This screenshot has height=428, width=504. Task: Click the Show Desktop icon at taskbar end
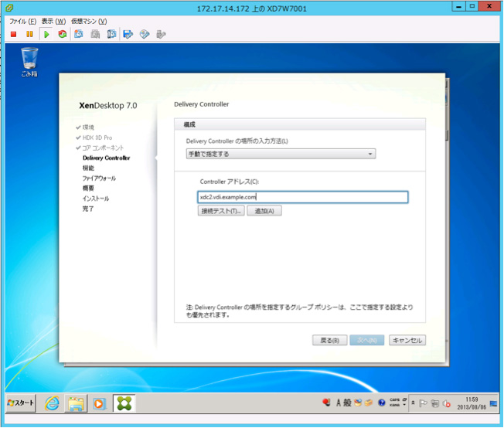tap(493, 403)
